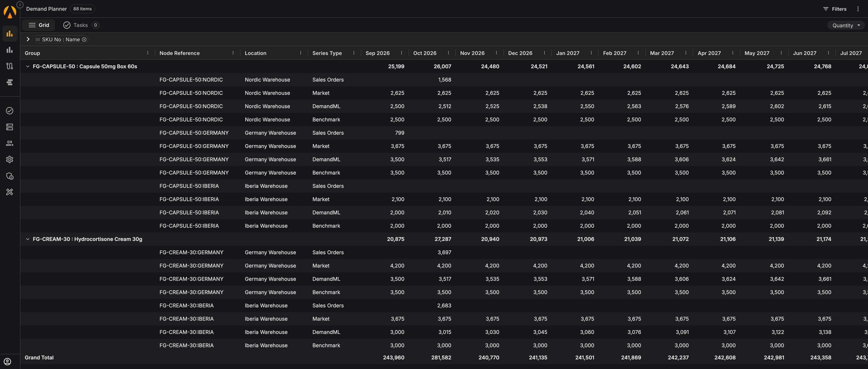Open the storage/server sidebar icon
The height and width of the screenshot is (369, 868).
pyautogui.click(x=10, y=127)
